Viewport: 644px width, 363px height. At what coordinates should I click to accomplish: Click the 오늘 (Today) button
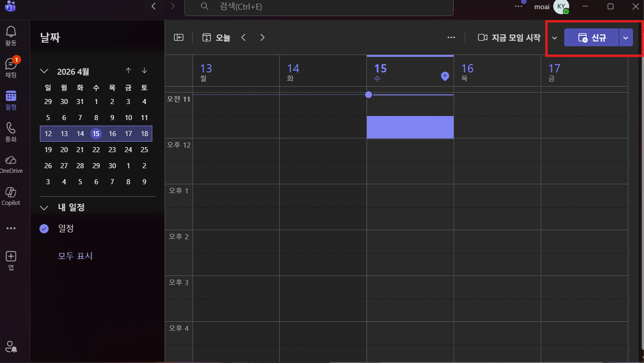tap(217, 38)
